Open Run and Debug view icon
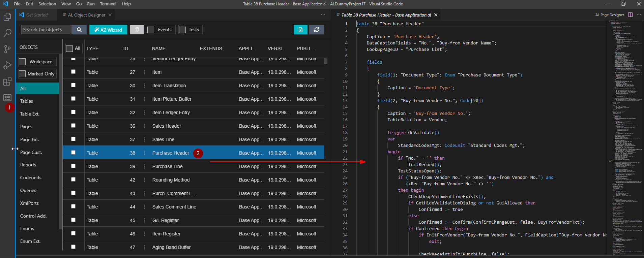 point(7,65)
